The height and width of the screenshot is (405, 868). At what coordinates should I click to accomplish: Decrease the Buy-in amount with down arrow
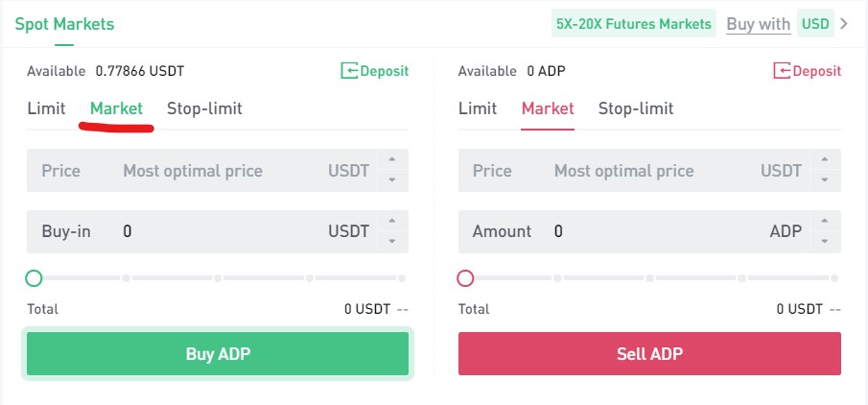point(390,240)
